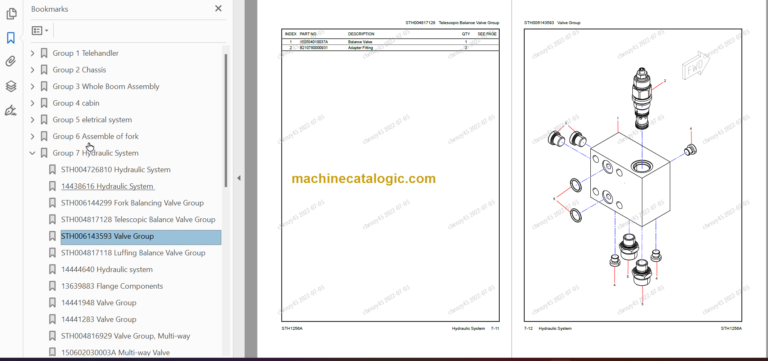Open the Attachments paperclip icon
This screenshot has height=361, width=768.
click(11, 62)
